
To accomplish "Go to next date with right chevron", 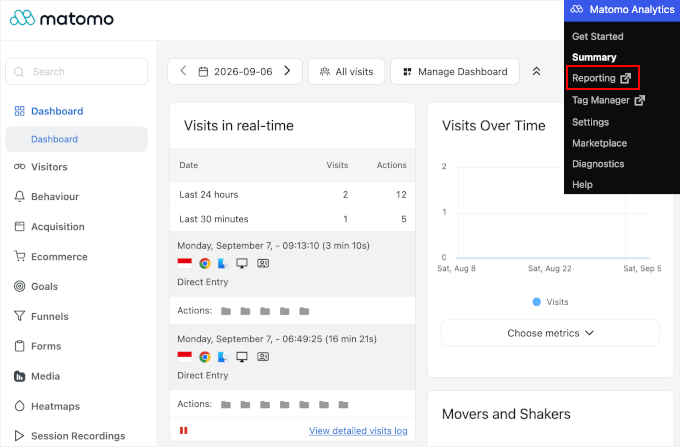I will [x=287, y=71].
